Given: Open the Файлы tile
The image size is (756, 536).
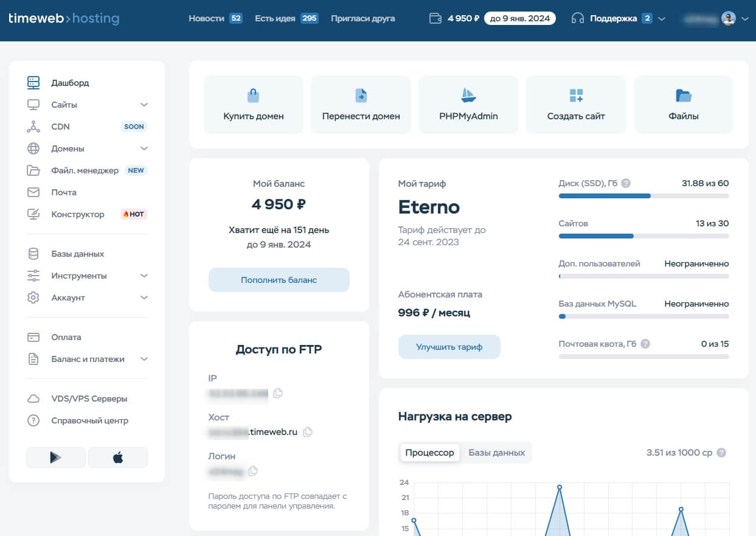Looking at the screenshot, I should click(684, 105).
